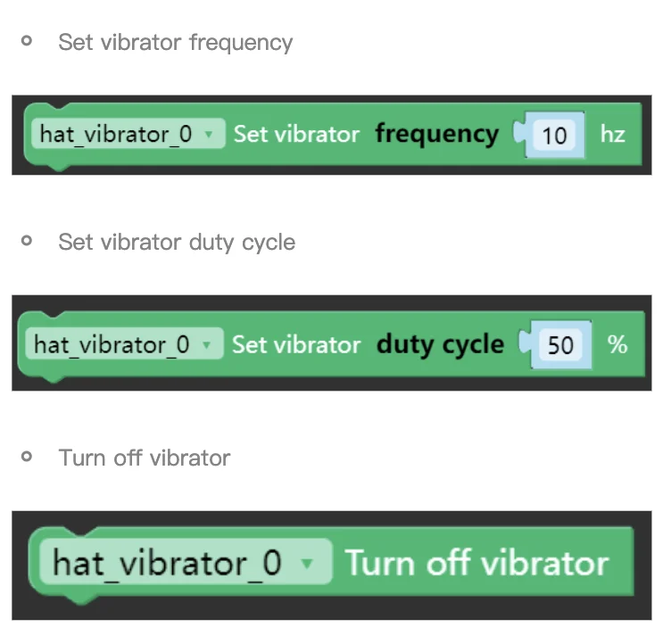
Task: Click the puzzle notch left of value 50
Action: coord(526,345)
